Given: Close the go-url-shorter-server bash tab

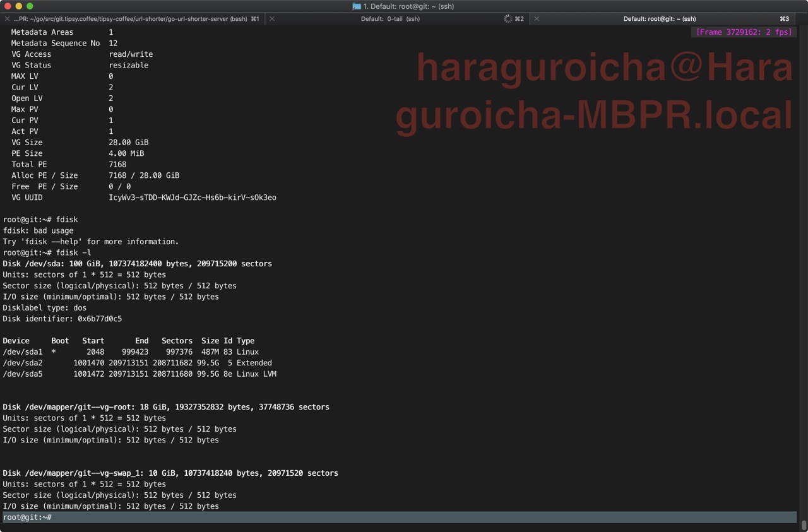Looking at the screenshot, I should coord(7,19).
